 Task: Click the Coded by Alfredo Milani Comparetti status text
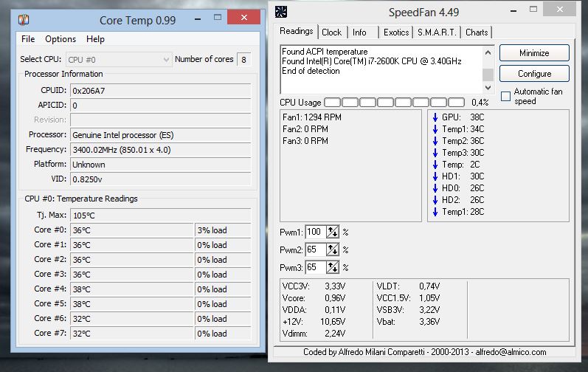pyautogui.click(x=424, y=352)
